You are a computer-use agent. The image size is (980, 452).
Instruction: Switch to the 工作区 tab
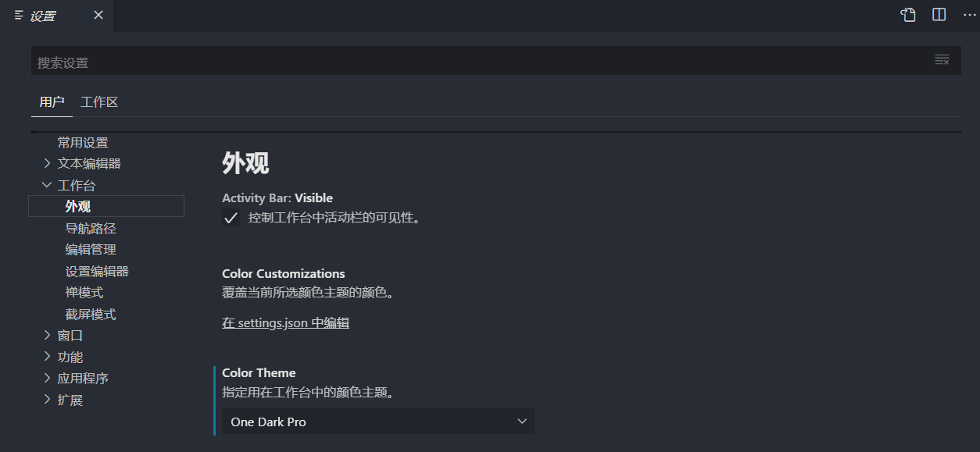tap(98, 101)
